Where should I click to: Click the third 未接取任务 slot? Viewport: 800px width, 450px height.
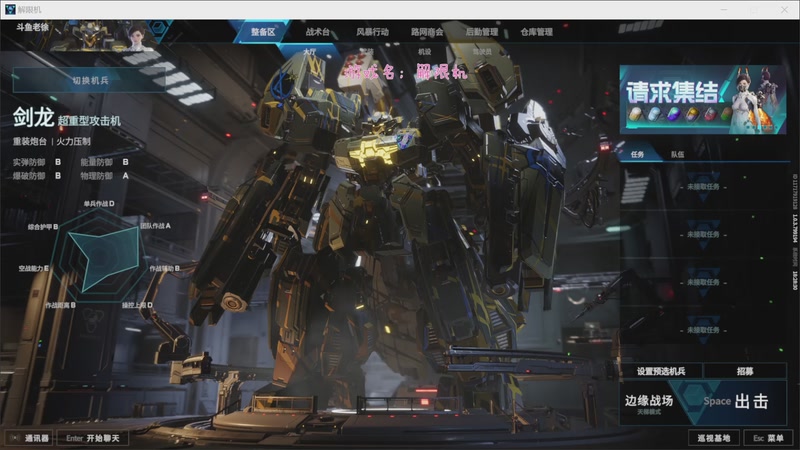[x=703, y=282]
